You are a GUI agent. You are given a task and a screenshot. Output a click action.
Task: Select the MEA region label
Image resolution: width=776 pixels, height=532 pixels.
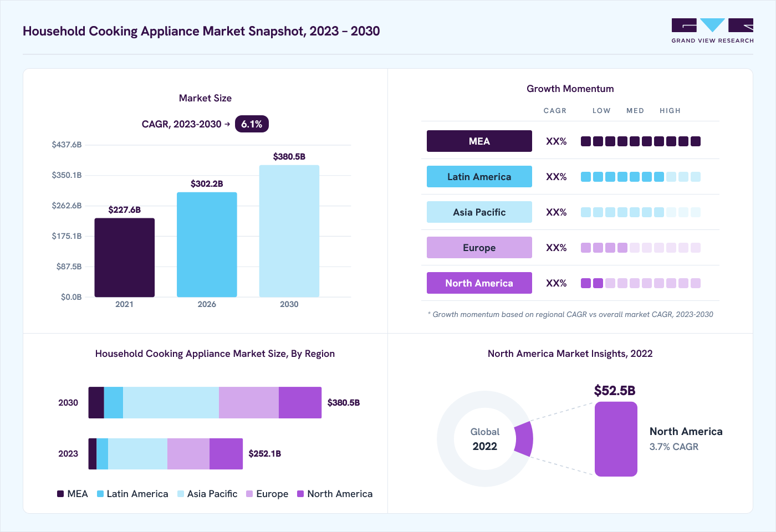click(x=479, y=141)
